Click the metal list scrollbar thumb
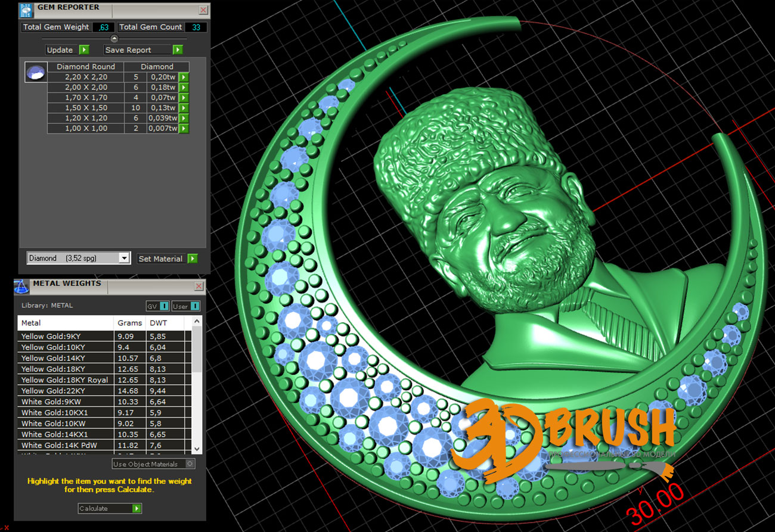 coord(197,349)
